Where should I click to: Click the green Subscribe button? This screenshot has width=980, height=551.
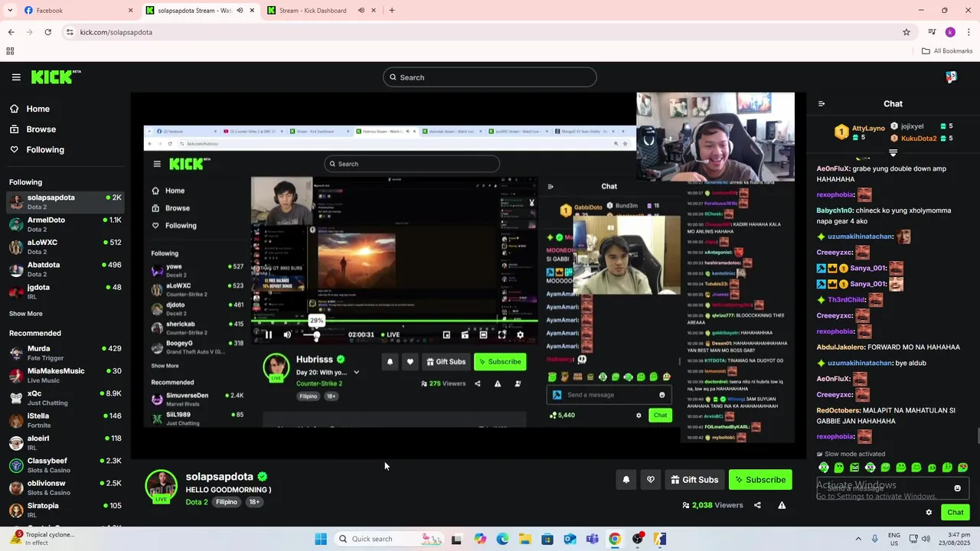pos(760,480)
